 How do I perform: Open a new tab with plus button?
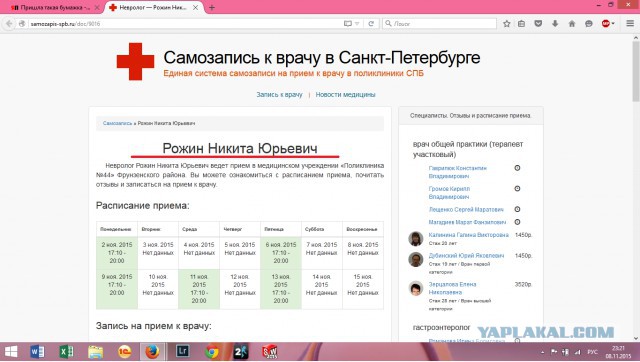(x=211, y=7)
